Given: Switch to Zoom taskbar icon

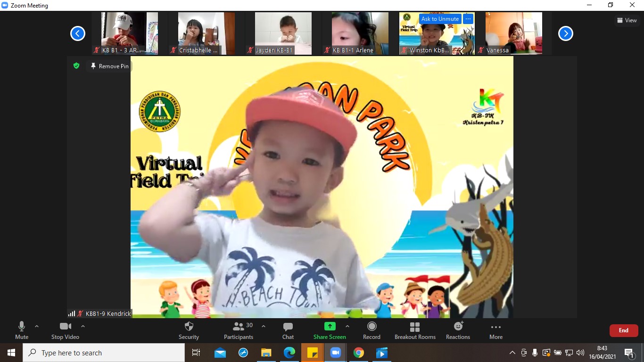Looking at the screenshot, I should (336, 353).
